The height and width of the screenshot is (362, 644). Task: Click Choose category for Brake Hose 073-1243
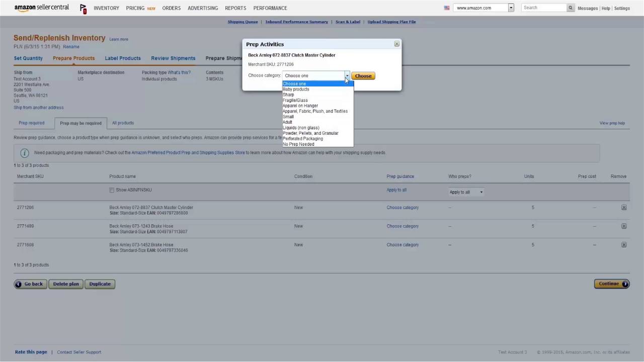click(403, 226)
